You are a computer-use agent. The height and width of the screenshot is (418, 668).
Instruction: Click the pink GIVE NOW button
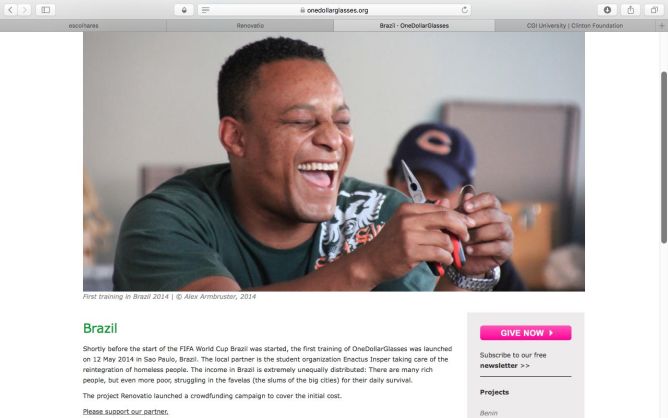click(525, 333)
